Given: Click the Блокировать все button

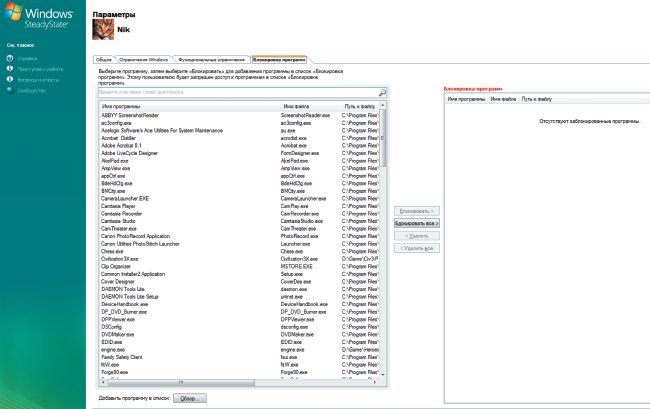Looking at the screenshot, I should [417, 224].
